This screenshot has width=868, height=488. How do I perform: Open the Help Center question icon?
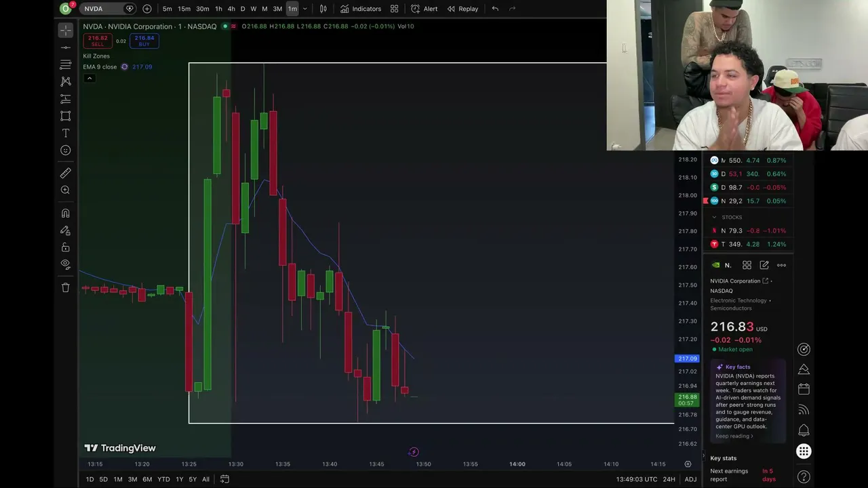point(804,476)
